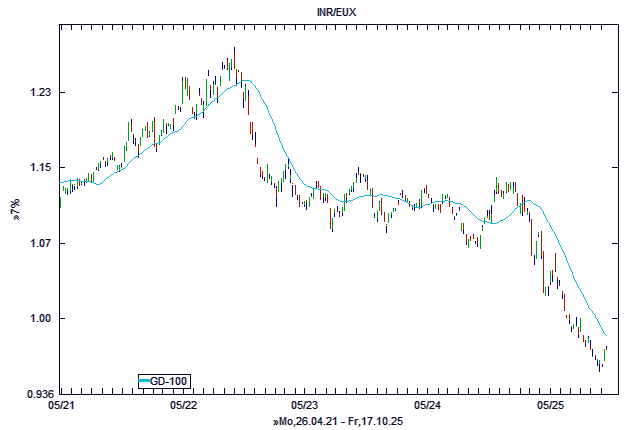Click the right end of the moving average line

(607, 335)
